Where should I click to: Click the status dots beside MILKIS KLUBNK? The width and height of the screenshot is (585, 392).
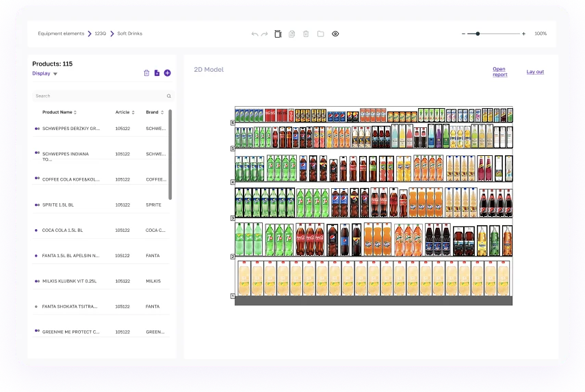pos(37,281)
